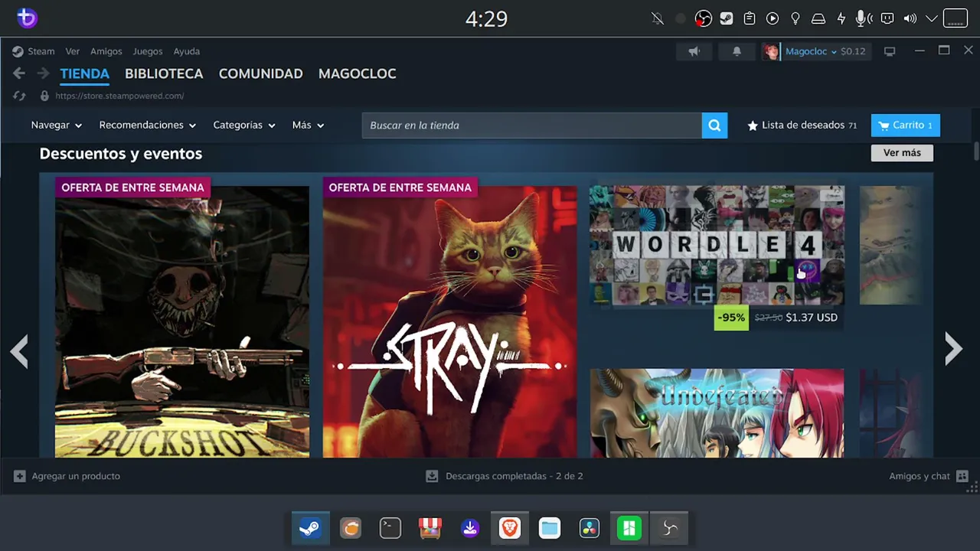Click Descargas completadas - 2 de 2

coord(514,476)
